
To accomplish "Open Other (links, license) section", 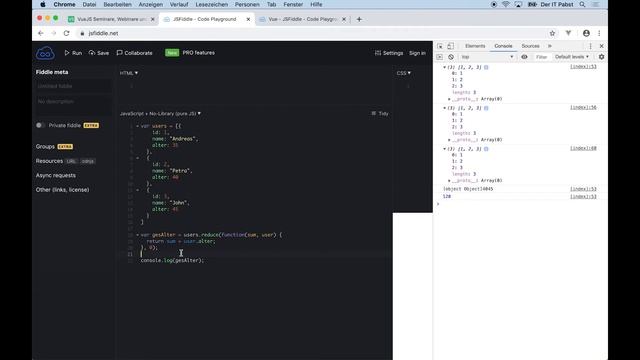I will pos(62,190).
